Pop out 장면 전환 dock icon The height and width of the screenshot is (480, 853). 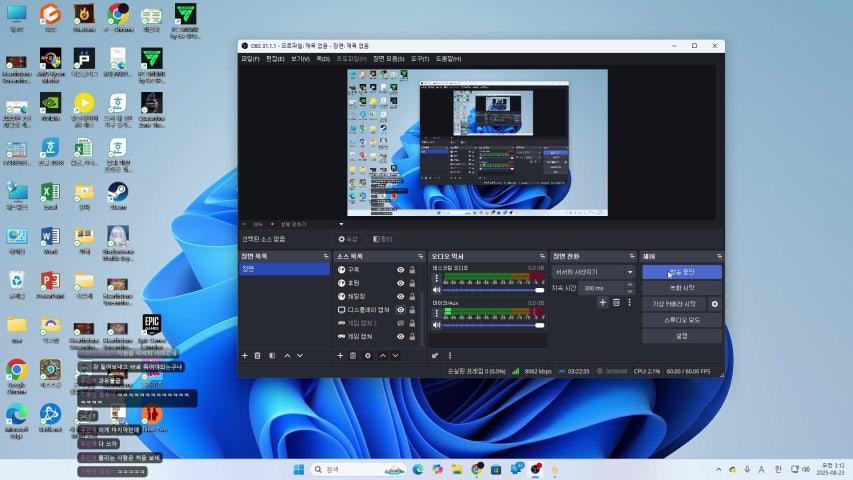[x=632, y=256]
